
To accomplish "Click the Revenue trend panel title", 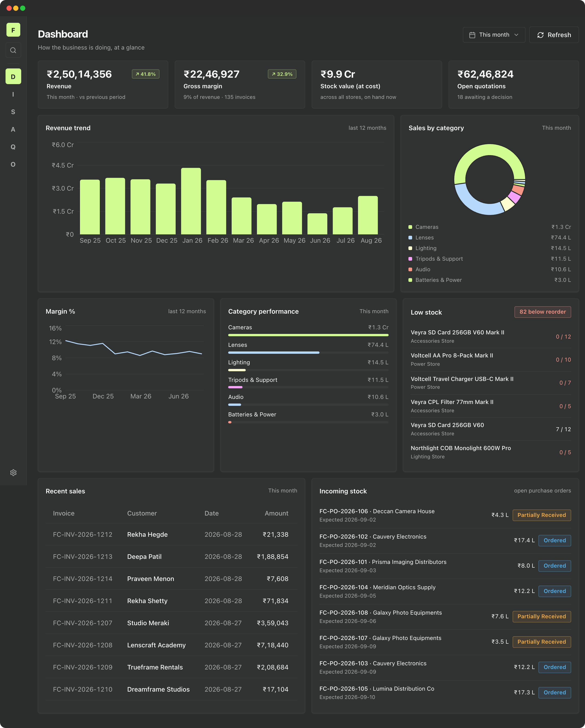I will pos(68,128).
